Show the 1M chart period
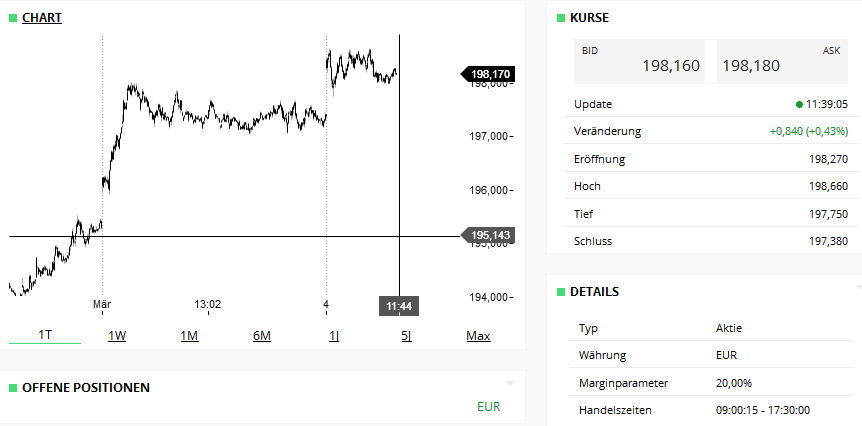Screen dimensions: 862x426 coord(189,335)
